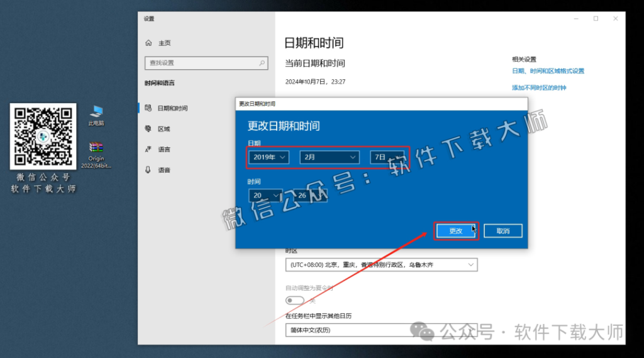Open the hour dropdown showing 20
This screenshot has height=358, width=644.
click(265, 195)
